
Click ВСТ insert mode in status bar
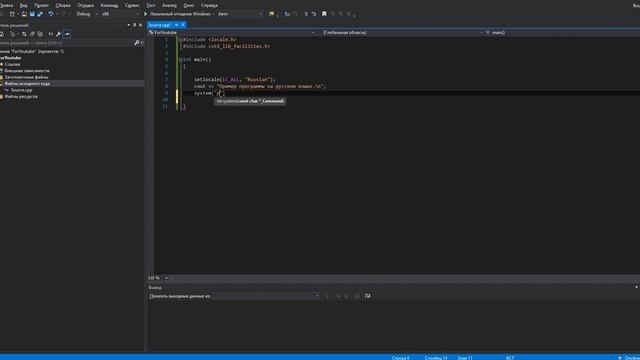(510, 358)
